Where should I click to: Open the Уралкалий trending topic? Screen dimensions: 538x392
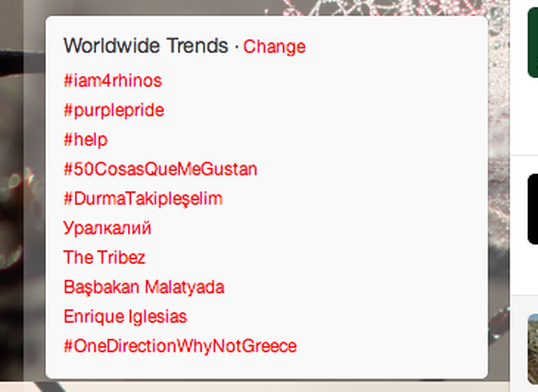[107, 228]
